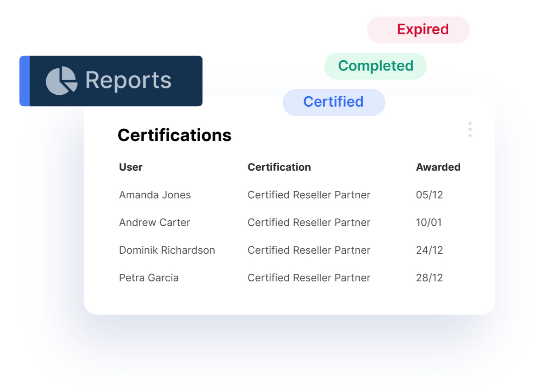The width and height of the screenshot is (539, 392).
Task: Sort by the Awarded column header
Action: 438,167
